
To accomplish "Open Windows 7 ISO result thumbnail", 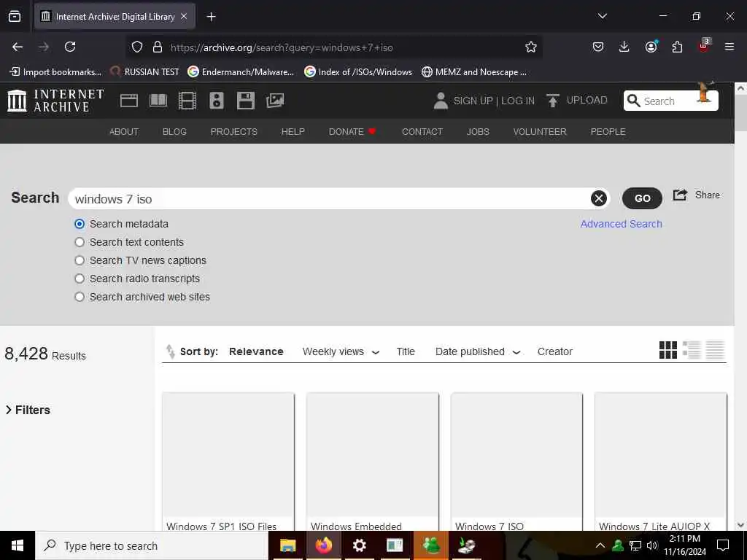I will tap(516, 455).
